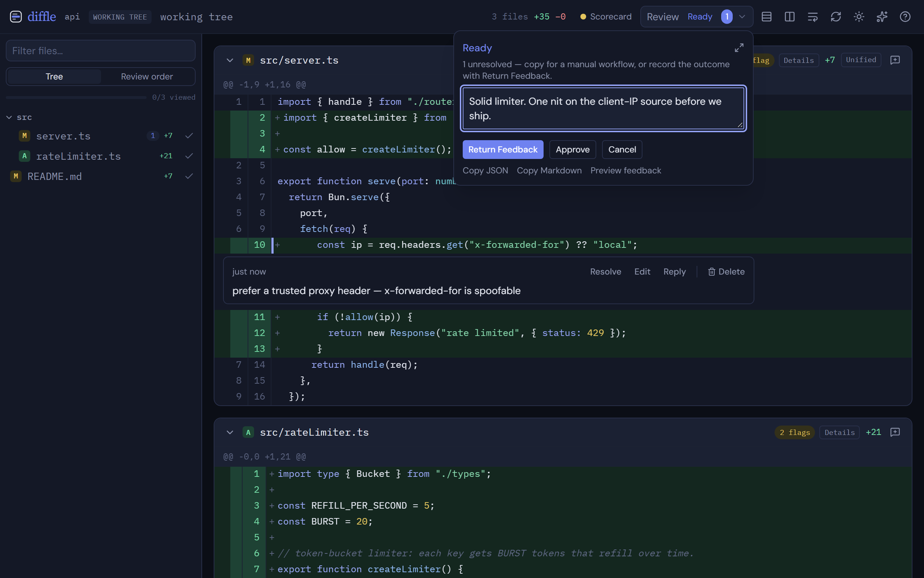Expand the Ready review popup
The width and height of the screenshot is (924, 578).
pos(739,48)
